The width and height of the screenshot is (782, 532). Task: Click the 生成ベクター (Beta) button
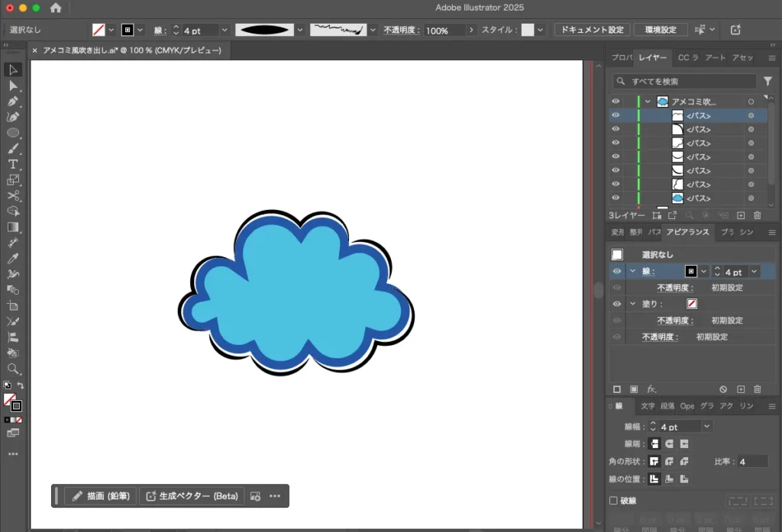click(191, 495)
